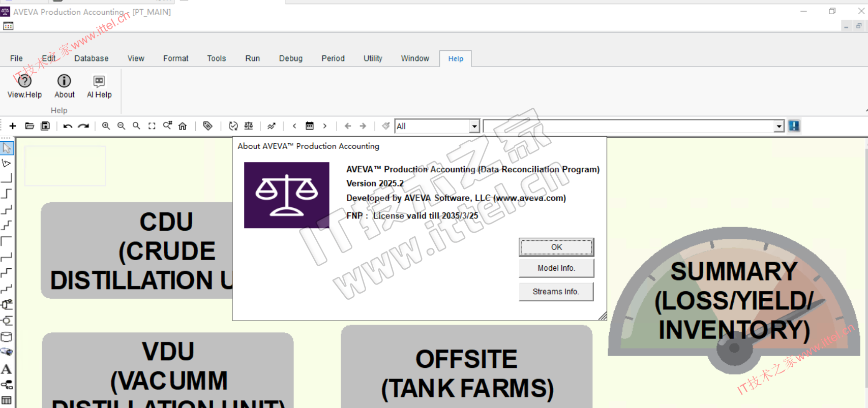Screen dimensions: 868x408
Task: Open the calendar period picker icon
Action: pyautogui.click(x=309, y=126)
